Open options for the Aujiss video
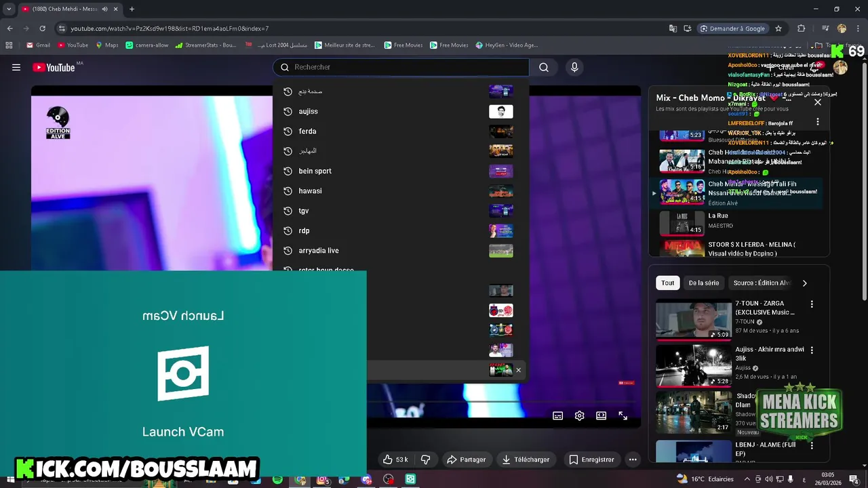Image resolution: width=868 pixels, height=488 pixels. 812,350
